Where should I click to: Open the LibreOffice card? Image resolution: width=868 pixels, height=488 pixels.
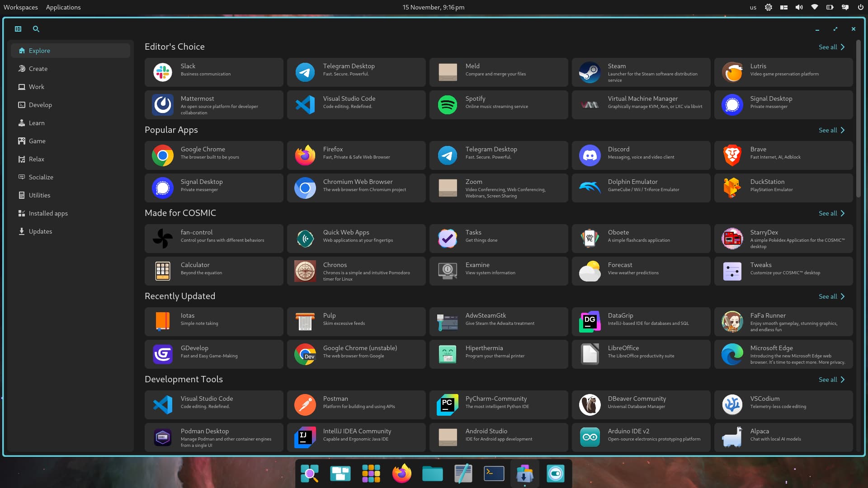tap(641, 354)
